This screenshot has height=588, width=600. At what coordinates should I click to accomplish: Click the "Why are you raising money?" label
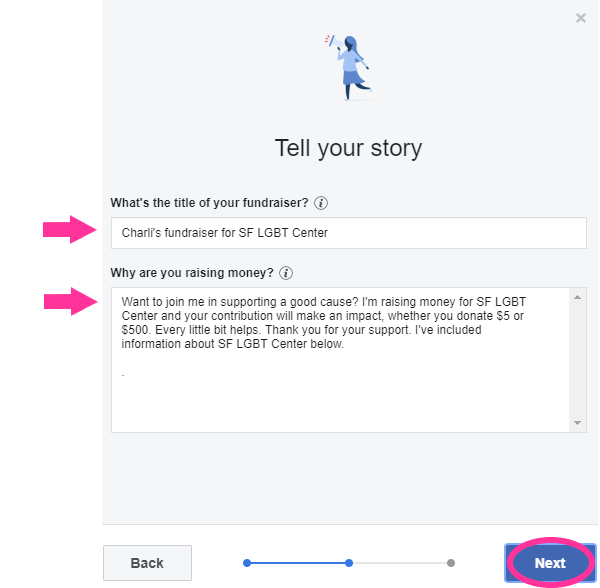click(192, 273)
